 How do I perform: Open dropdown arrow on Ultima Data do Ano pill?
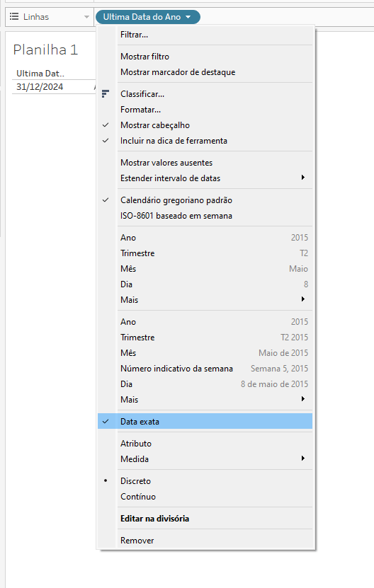coord(188,17)
